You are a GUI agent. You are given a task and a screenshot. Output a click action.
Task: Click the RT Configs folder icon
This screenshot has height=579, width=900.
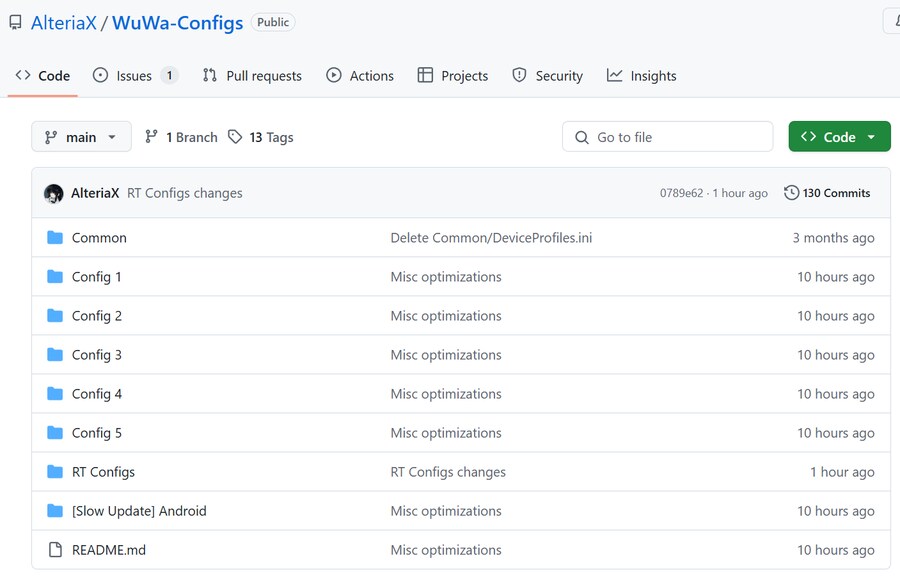pyautogui.click(x=55, y=472)
